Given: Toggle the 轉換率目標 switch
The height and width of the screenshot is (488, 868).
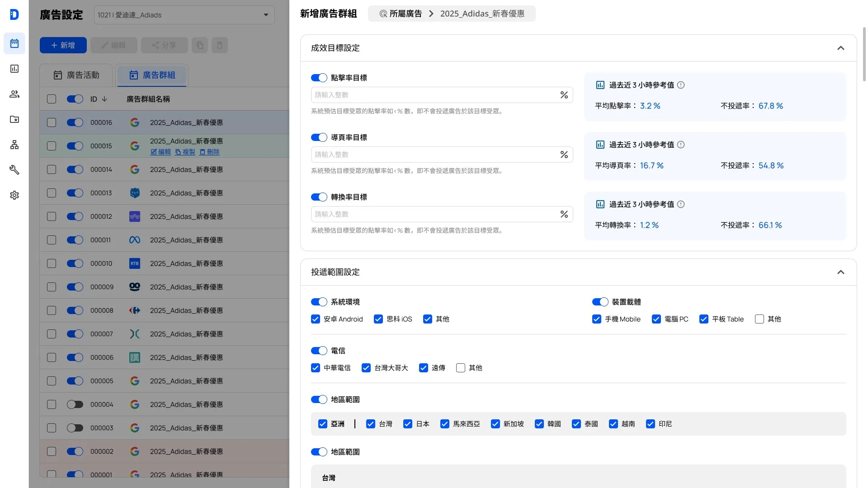Looking at the screenshot, I should coord(319,197).
